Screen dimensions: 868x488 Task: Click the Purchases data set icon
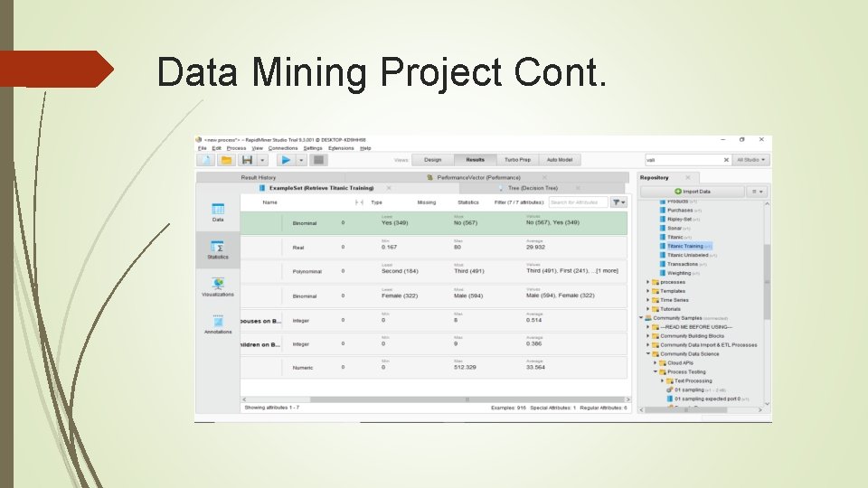pos(663,211)
